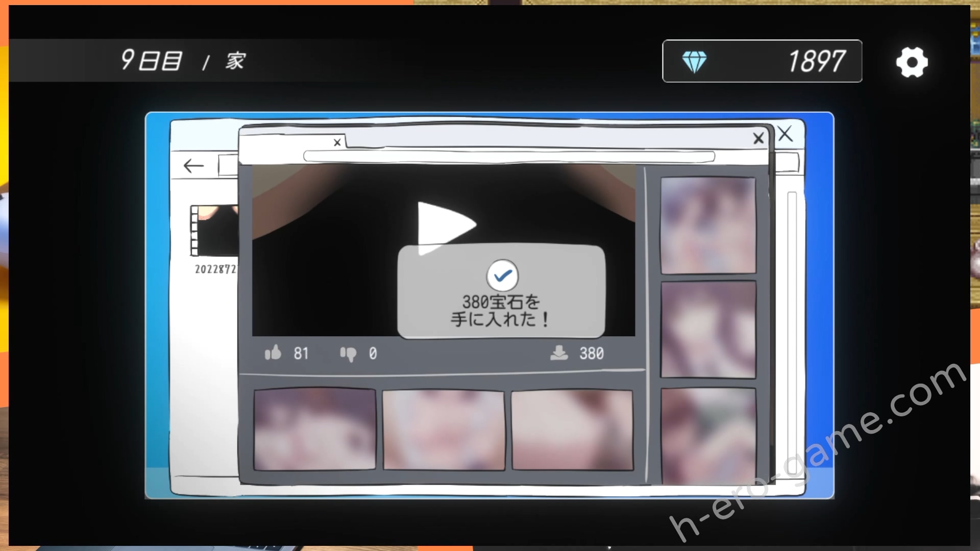Click the rear window's vertical scrollbar
Viewport: 980px width, 551px height.
(x=792, y=332)
